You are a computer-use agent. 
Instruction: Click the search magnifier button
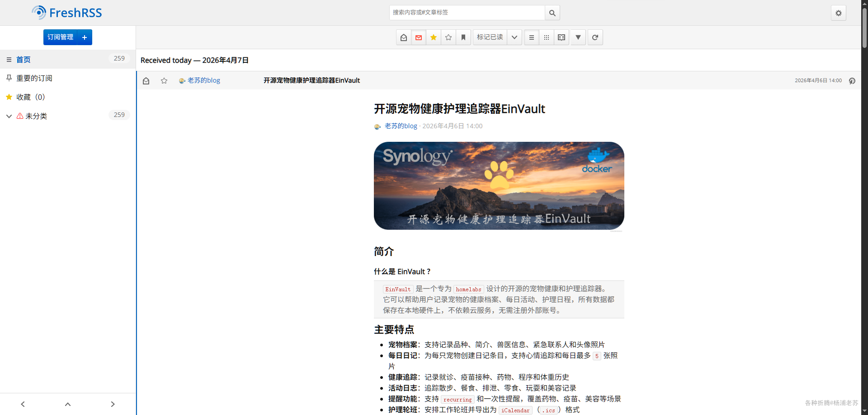[x=552, y=13]
